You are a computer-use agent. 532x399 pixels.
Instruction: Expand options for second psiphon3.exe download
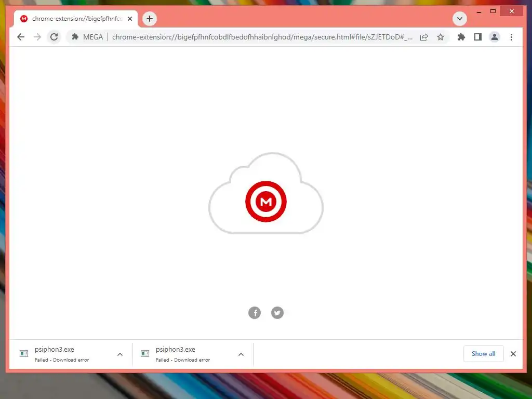click(x=241, y=354)
